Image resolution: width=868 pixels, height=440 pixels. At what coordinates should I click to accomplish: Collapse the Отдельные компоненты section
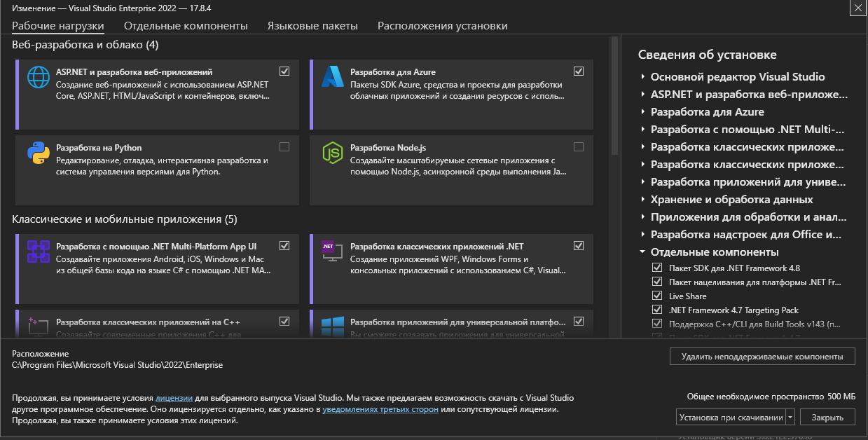tap(642, 252)
